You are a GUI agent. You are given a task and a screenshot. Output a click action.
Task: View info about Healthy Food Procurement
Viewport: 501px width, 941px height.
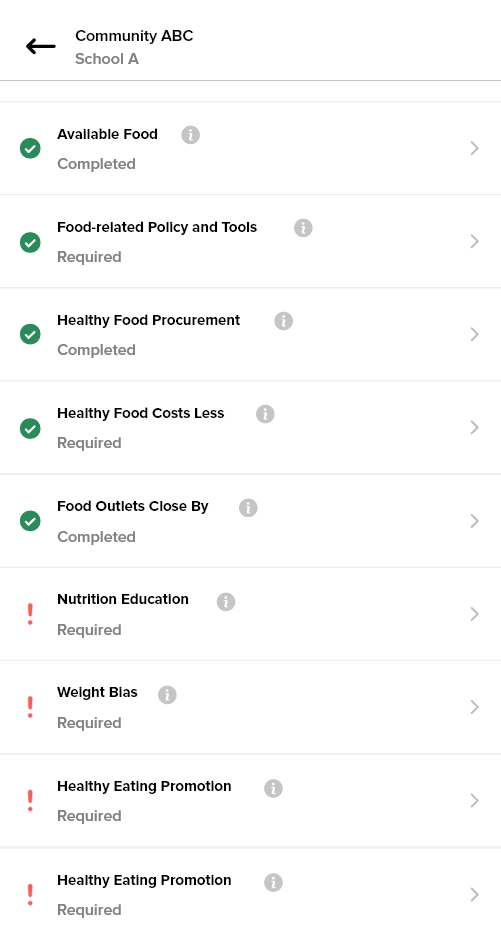click(284, 321)
